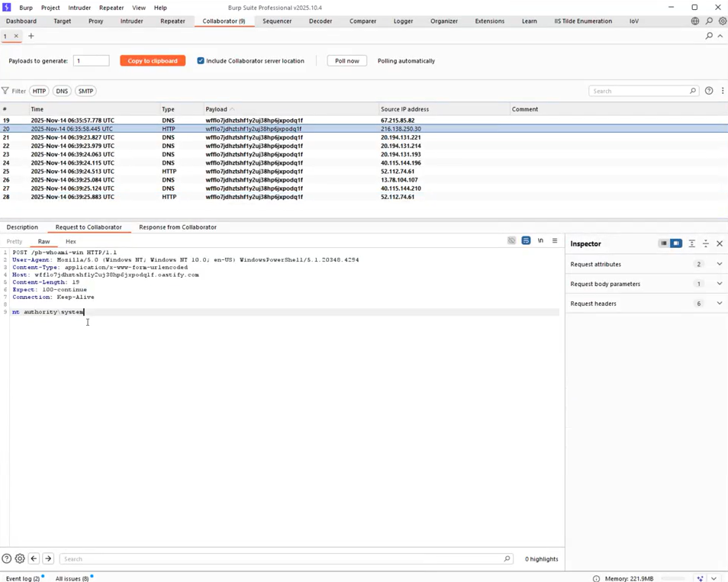Click the memory usage progress bar
Viewport: 728px width, 582px height.
(x=673, y=579)
